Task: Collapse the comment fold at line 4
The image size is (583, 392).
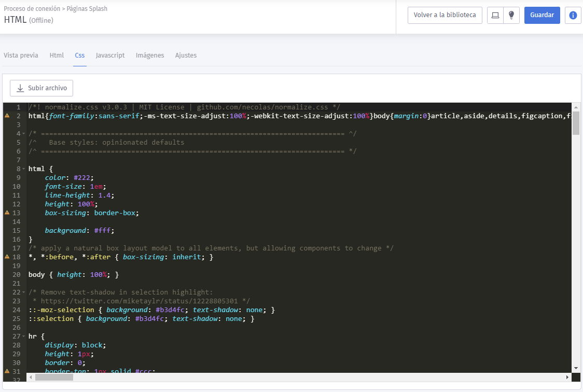Action: (x=24, y=134)
